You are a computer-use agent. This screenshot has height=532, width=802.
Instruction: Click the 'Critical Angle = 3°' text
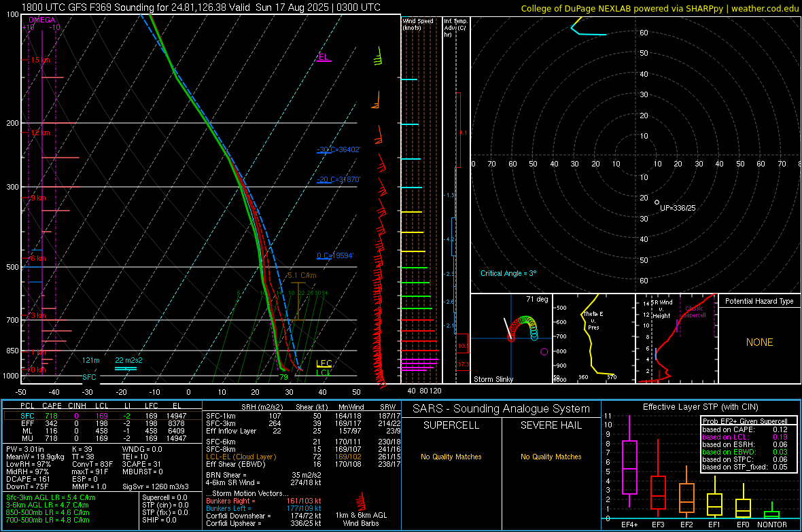pos(508,273)
